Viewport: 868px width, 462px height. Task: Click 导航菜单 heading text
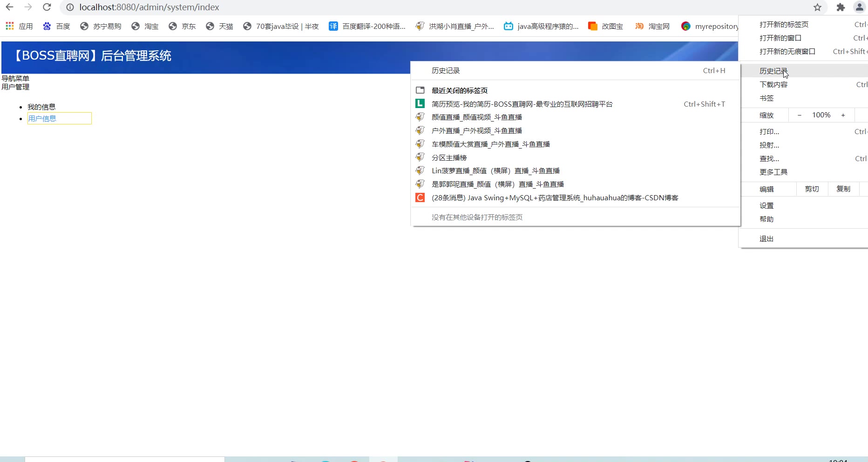tap(15, 78)
